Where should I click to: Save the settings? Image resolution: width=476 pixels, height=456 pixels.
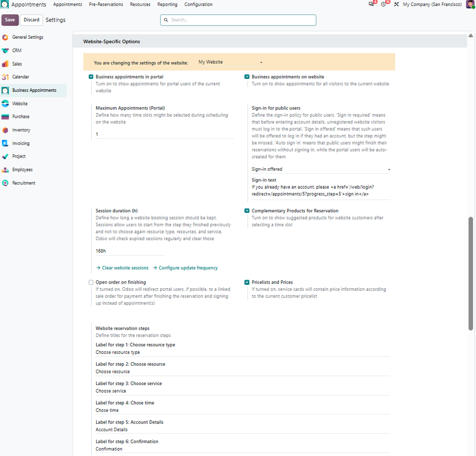(10, 20)
